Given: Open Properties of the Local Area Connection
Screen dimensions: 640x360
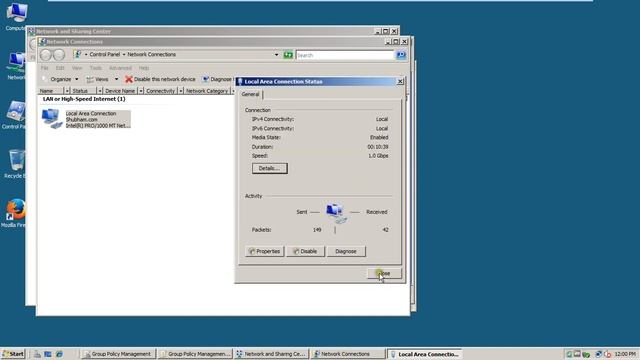Looking at the screenshot, I should (264, 251).
